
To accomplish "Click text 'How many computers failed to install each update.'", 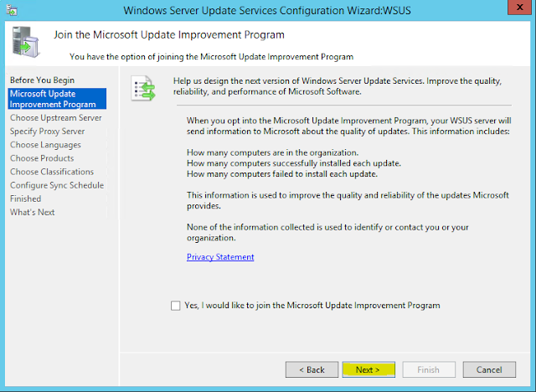I will (x=282, y=174).
